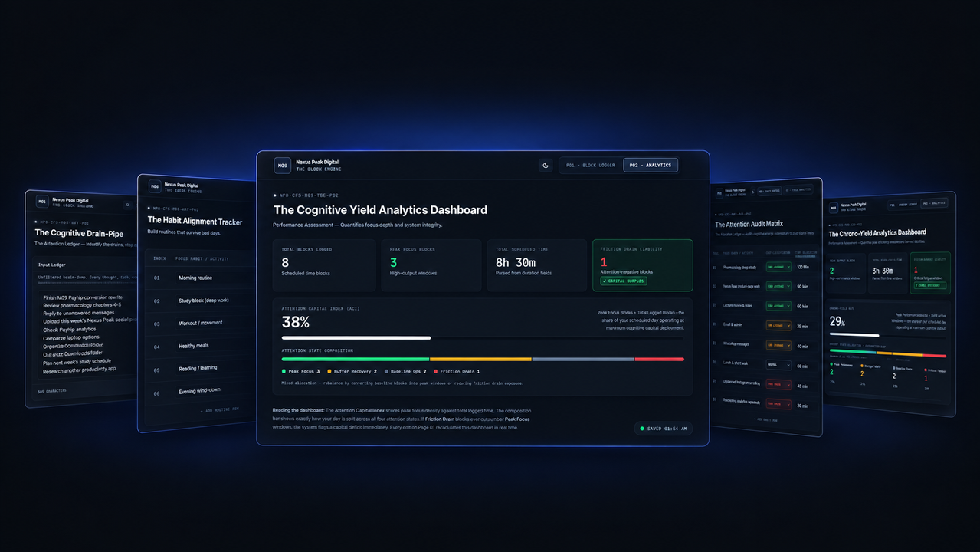Click green badge in Chrono-Yield burnout liability card
This screenshot has width=980, height=552.
point(930,285)
